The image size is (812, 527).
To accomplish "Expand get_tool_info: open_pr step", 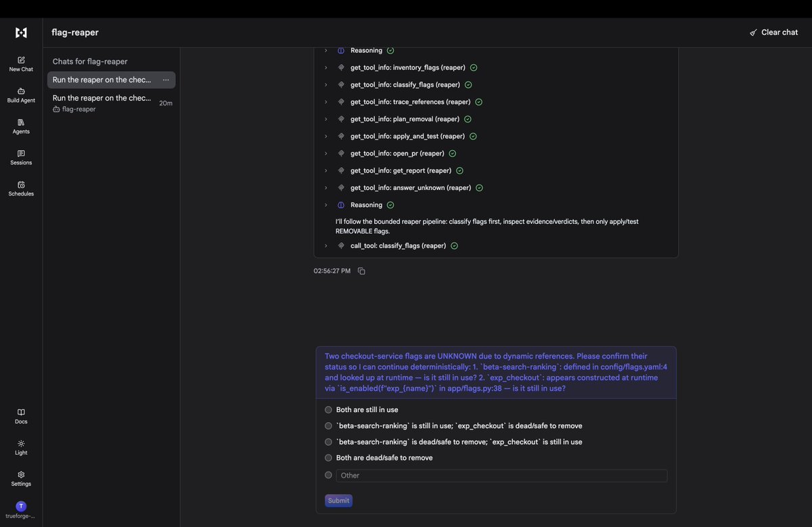I will click(325, 154).
